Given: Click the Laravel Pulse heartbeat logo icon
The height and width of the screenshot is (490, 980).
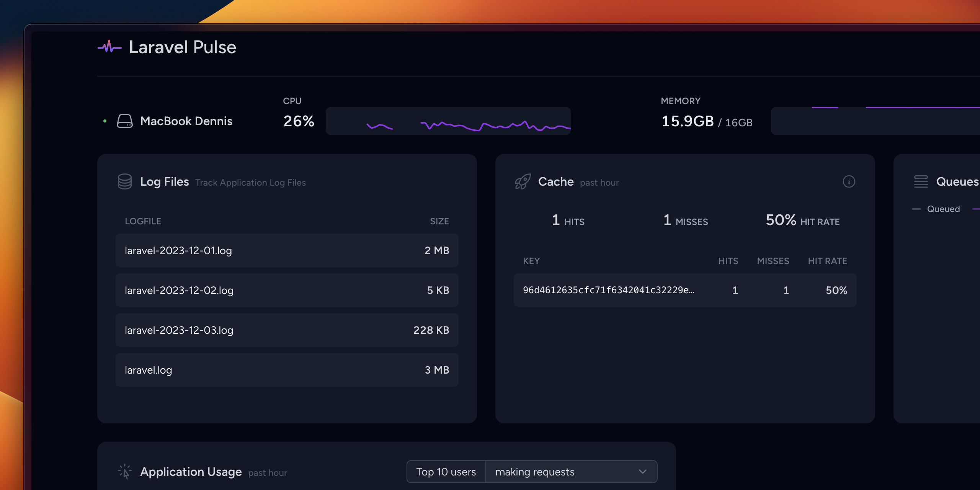Looking at the screenshot, I should click(108, 47).
